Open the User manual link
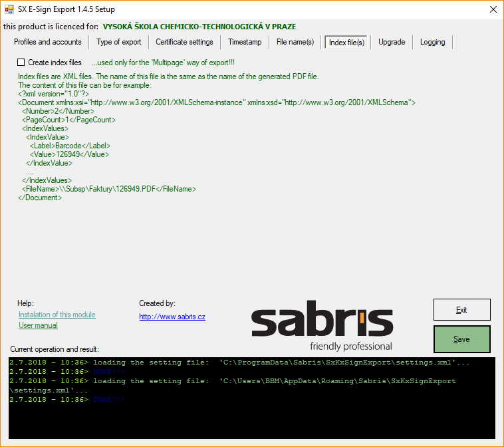The width and height of the screenshot is (504, 447). click(x=38, y=325)
